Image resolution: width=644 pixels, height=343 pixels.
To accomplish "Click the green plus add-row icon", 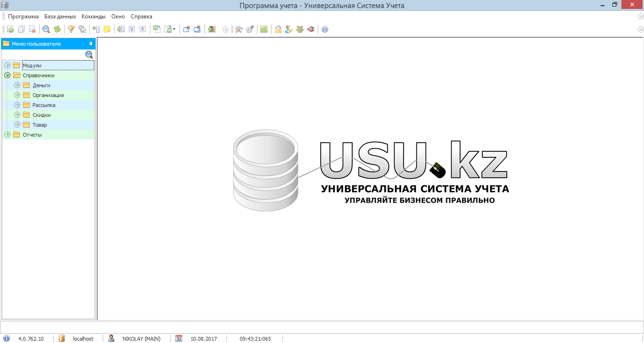I will tap(96, 29).
